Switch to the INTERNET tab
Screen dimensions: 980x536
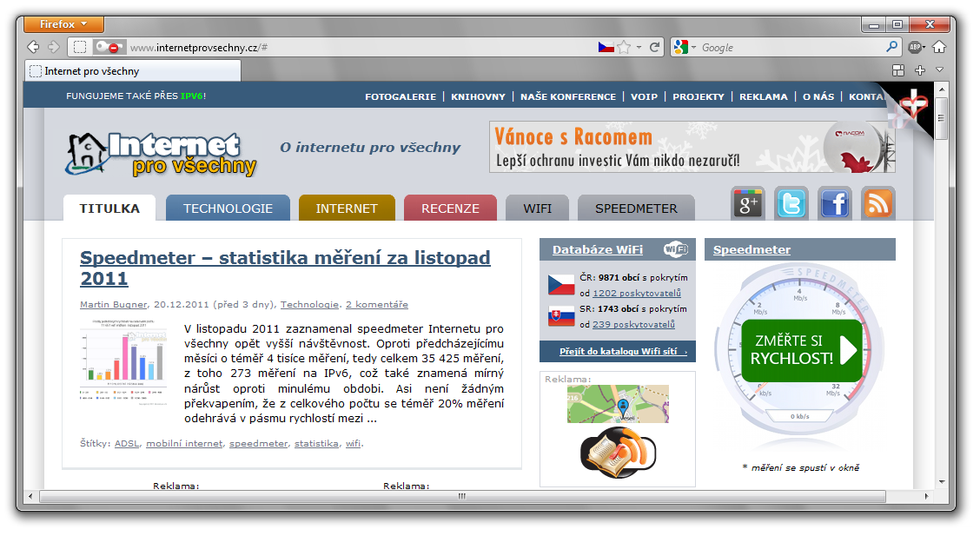pos(347,208)
